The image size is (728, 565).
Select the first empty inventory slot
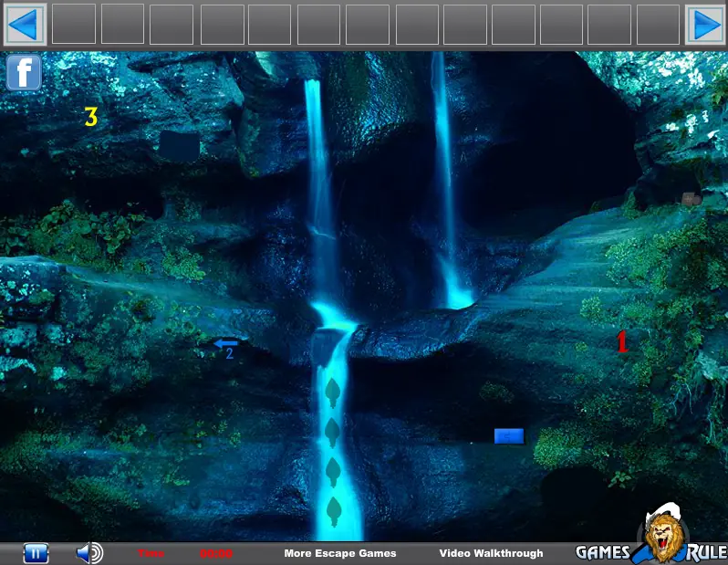tap(74, 24)
